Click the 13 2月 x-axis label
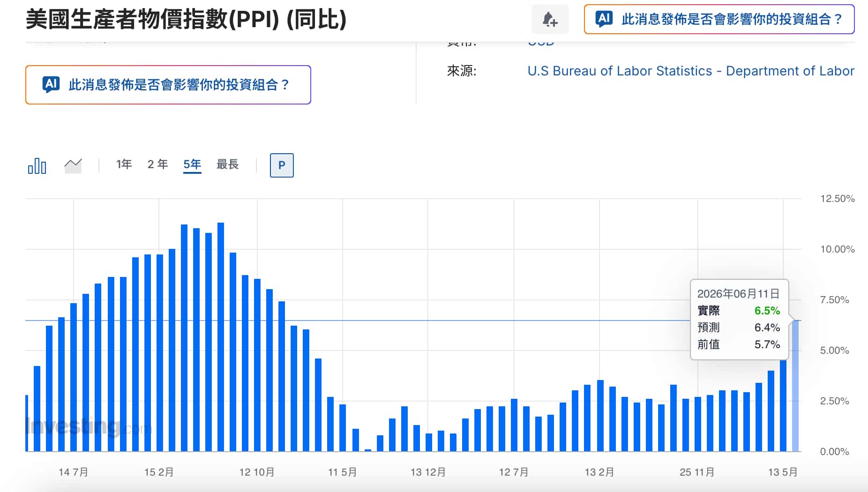Viewport: 868px width, 492px height. pyautogui.click(x=599, y=472)
